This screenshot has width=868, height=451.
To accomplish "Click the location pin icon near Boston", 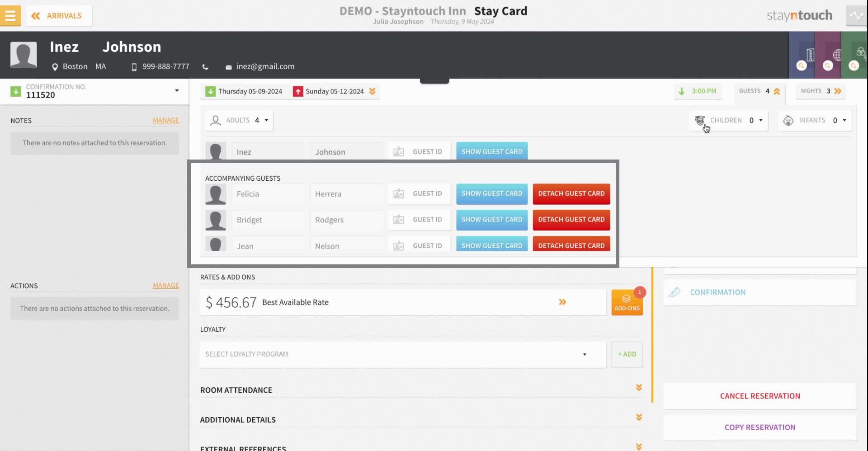I will pos(55,67).
